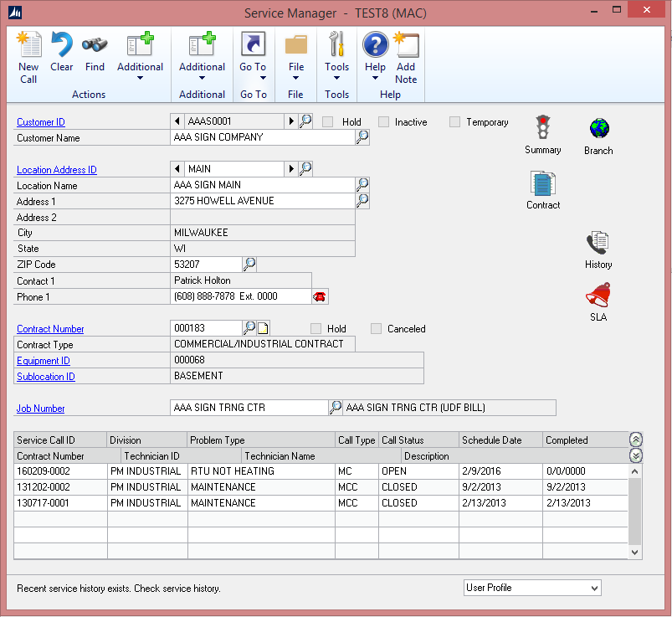Click the contract note icon beside 000183
This screenshot has height=617, width=672.
click(263, 329)
